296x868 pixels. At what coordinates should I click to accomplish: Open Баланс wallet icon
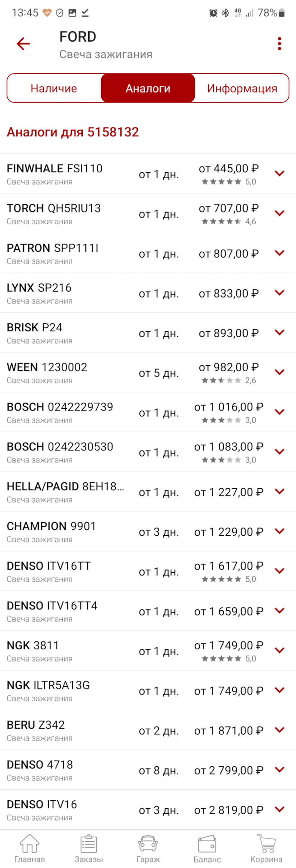207,849
